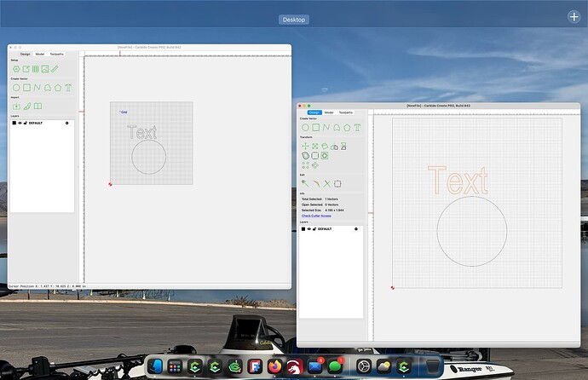Click the import file icon in left window

(16, 107)
